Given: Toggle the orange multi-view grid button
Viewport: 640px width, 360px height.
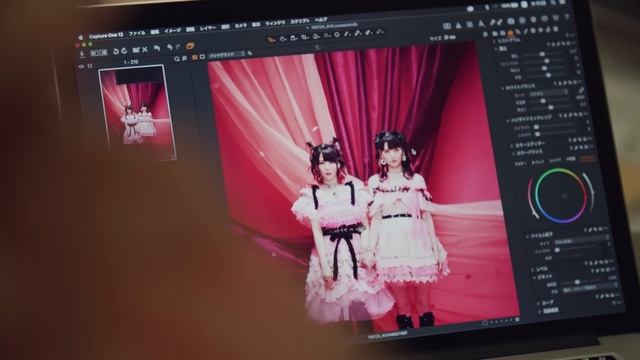Looking at the screenshot, I should (194, 58).
